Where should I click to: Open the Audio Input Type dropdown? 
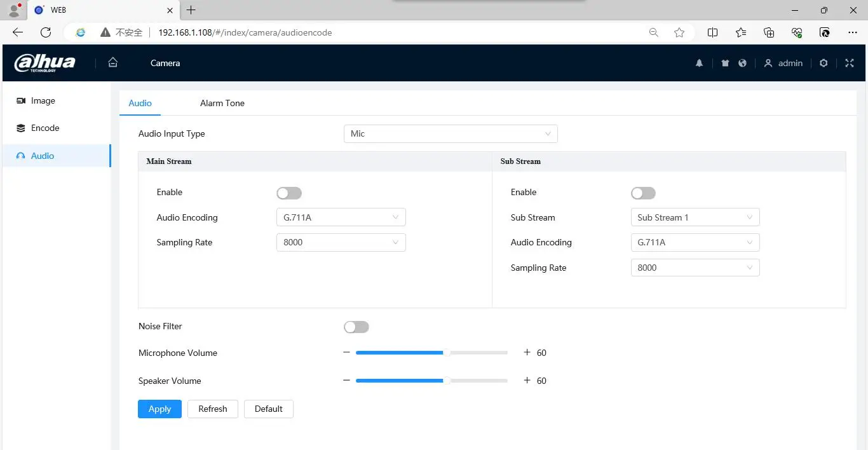pos(451,133)
